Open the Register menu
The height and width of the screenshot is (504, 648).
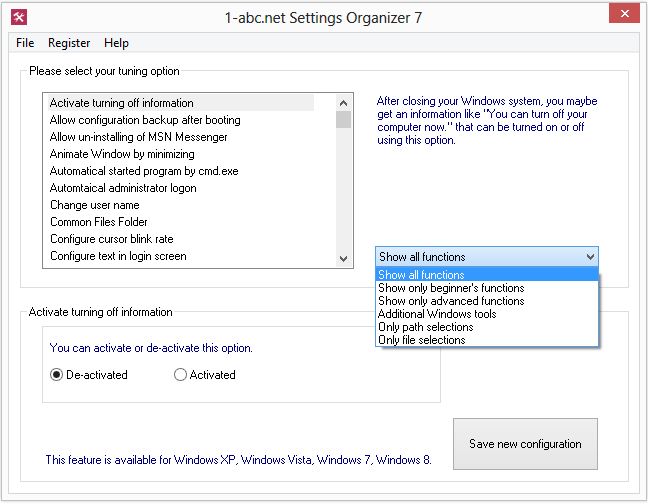[x=69, y=43]
